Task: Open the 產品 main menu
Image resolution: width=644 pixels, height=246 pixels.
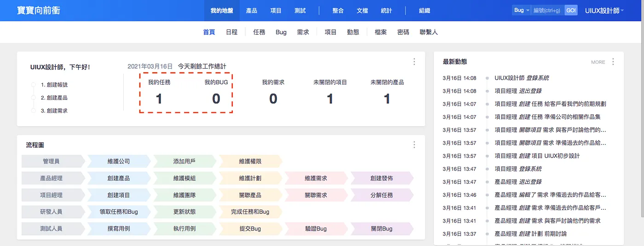Action: coord(252,11)
